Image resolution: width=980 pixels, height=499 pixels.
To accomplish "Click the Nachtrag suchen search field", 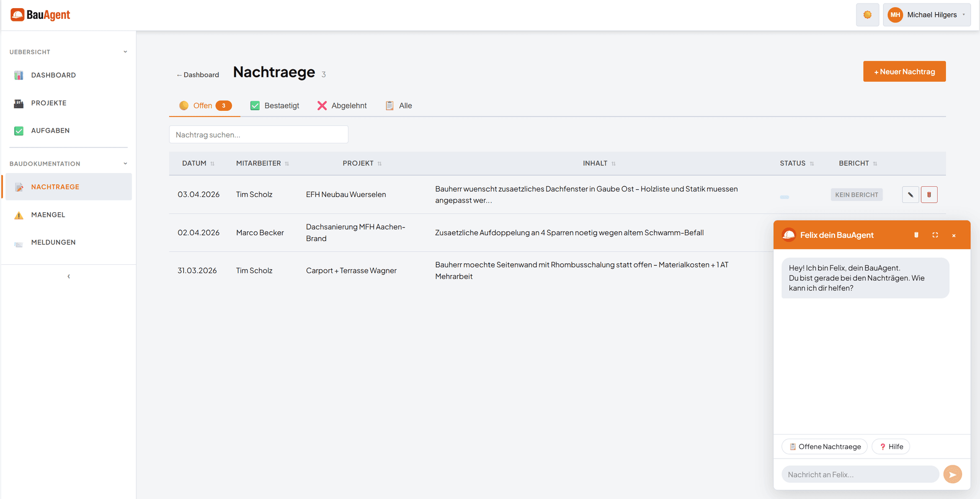I will [x=258, y=134].
